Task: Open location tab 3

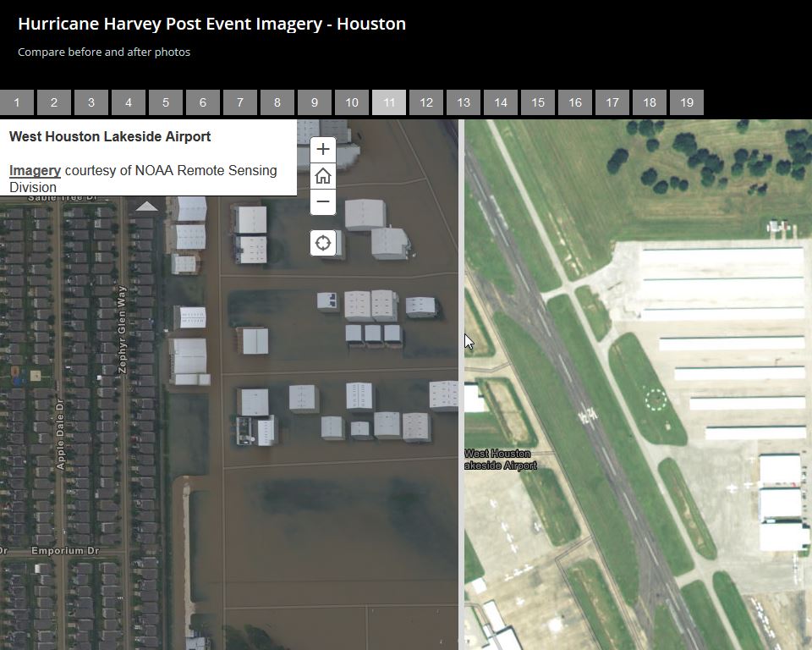Action: point(91,102)
